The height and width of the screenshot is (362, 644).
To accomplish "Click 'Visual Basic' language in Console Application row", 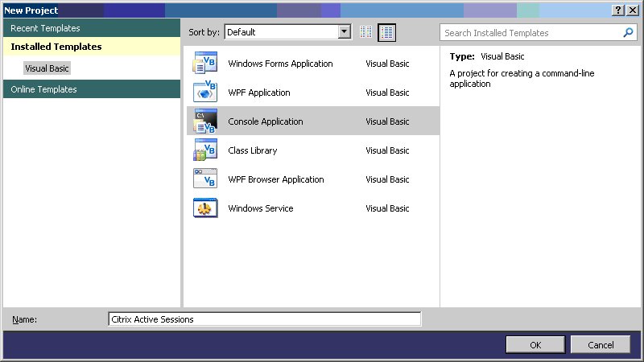I will pos(387,121).
